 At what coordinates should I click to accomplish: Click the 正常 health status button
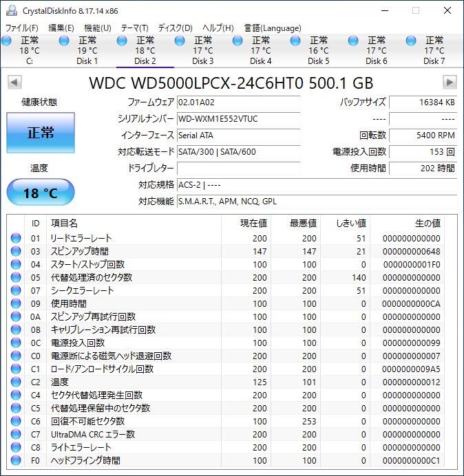[41, 133]
